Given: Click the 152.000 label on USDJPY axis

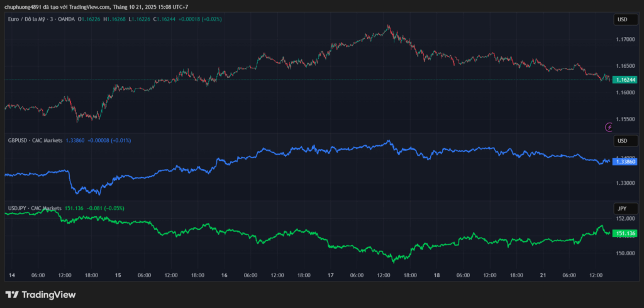Looking at the screenshot, I should [625, 219].
